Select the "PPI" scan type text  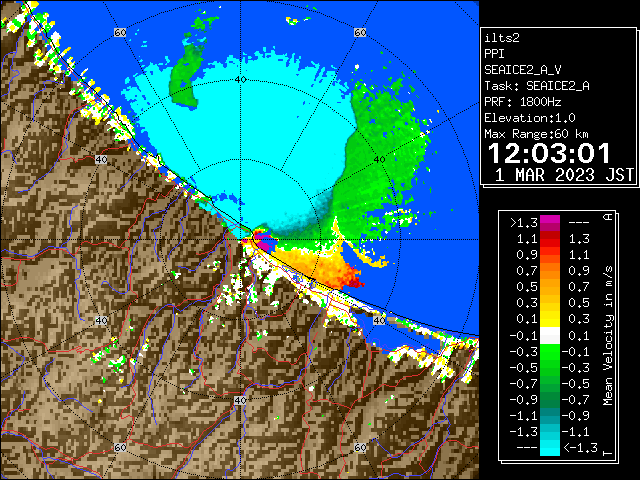(x=494, y=54)
